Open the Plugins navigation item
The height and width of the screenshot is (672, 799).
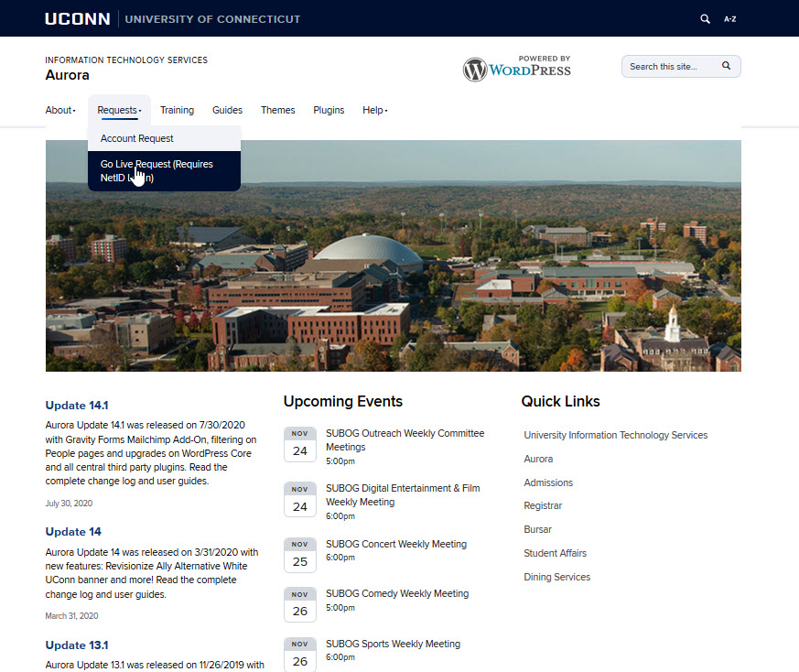click(329, 110)
